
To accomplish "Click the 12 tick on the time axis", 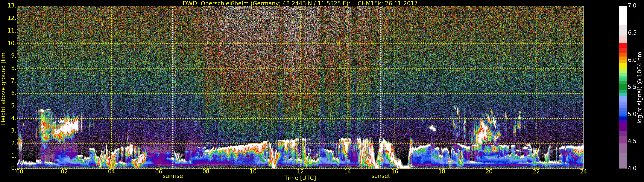I will tap(300, 172).
